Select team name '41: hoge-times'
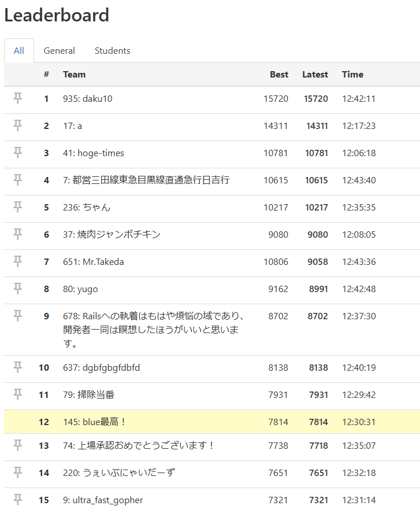Image resolution: width=420 pixels, height=513 pixels. 94,153
